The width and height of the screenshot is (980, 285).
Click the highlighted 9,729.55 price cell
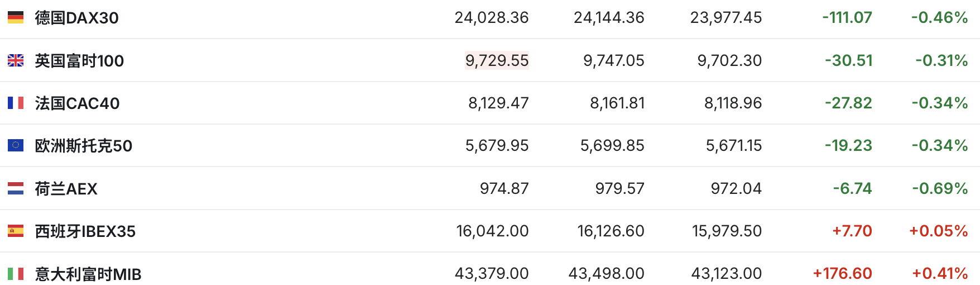point(497,60)
